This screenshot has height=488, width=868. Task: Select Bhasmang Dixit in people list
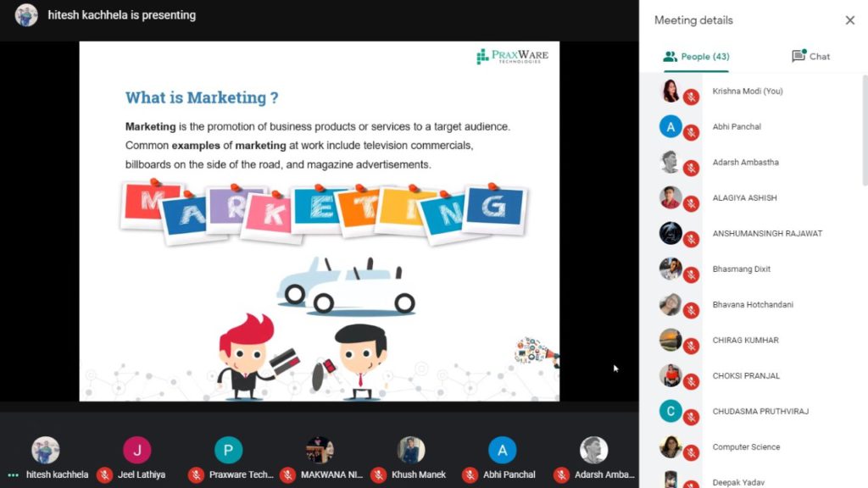[x=741, y=269]
